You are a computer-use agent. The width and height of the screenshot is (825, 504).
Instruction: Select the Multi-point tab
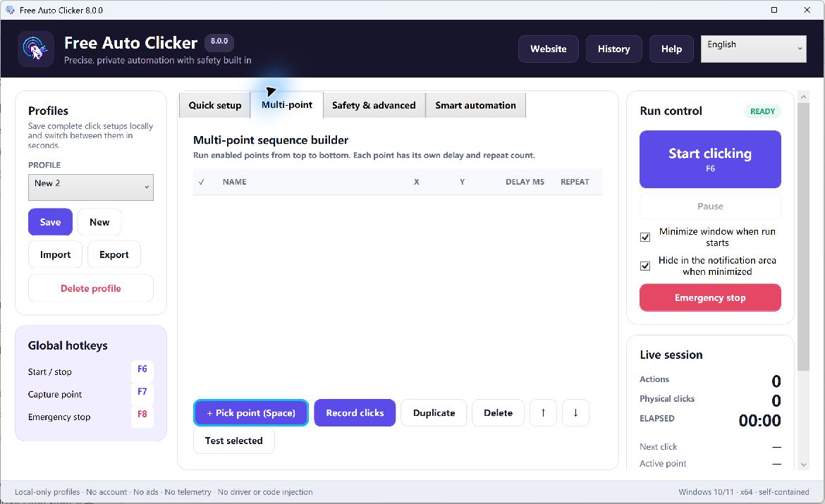[287, 105]
